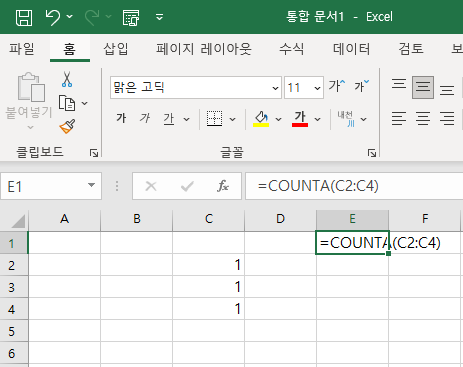The height and width of the screenshot is (367, 463).
Task: Click cell C2 containing 1
Action: point(209,265)
